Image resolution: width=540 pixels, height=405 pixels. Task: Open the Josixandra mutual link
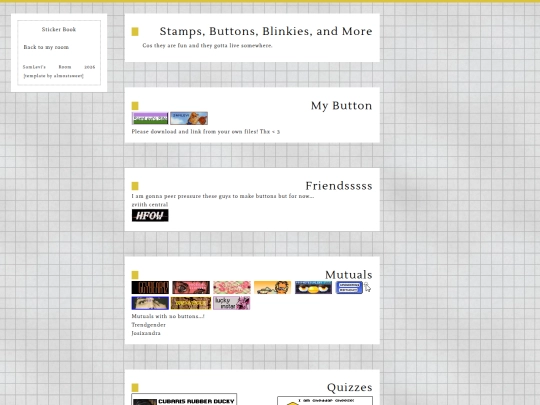tap(146, 333)
